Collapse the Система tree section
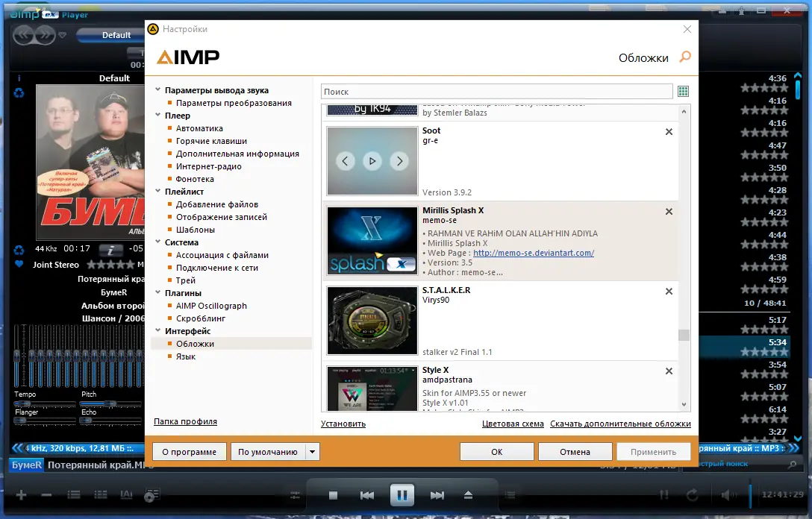The image size is (812, 519). [x=158, y=242]
